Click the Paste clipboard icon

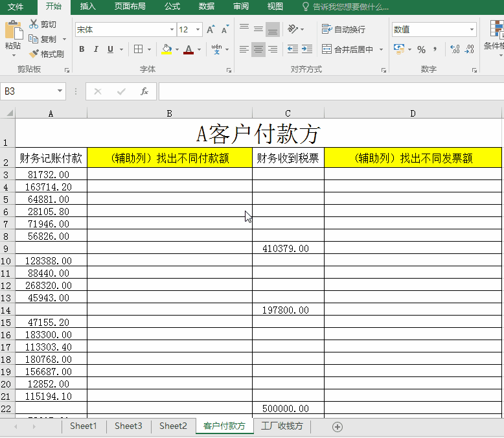tap(14, 30)
